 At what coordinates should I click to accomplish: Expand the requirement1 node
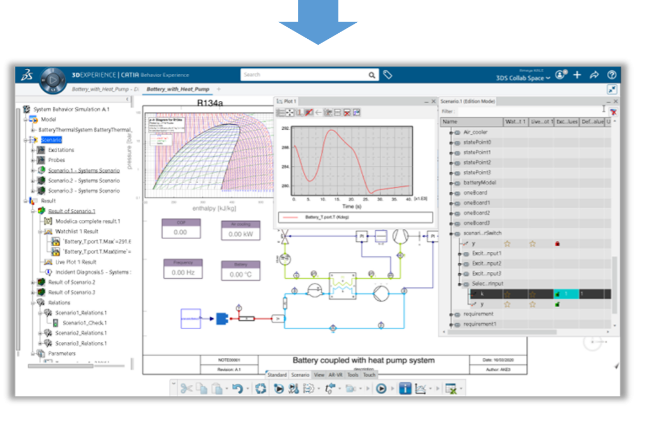pos(451,324)
